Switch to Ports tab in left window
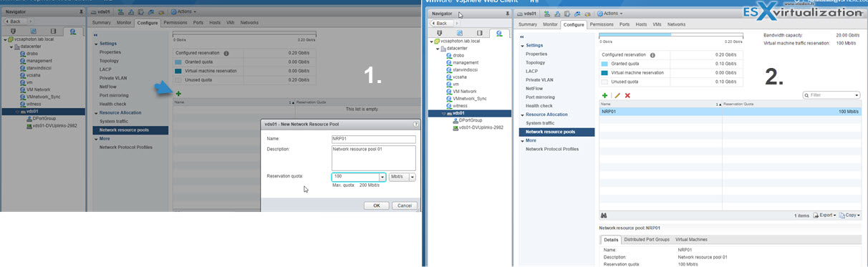Screen dimensions: 868x267 [198, 22]
